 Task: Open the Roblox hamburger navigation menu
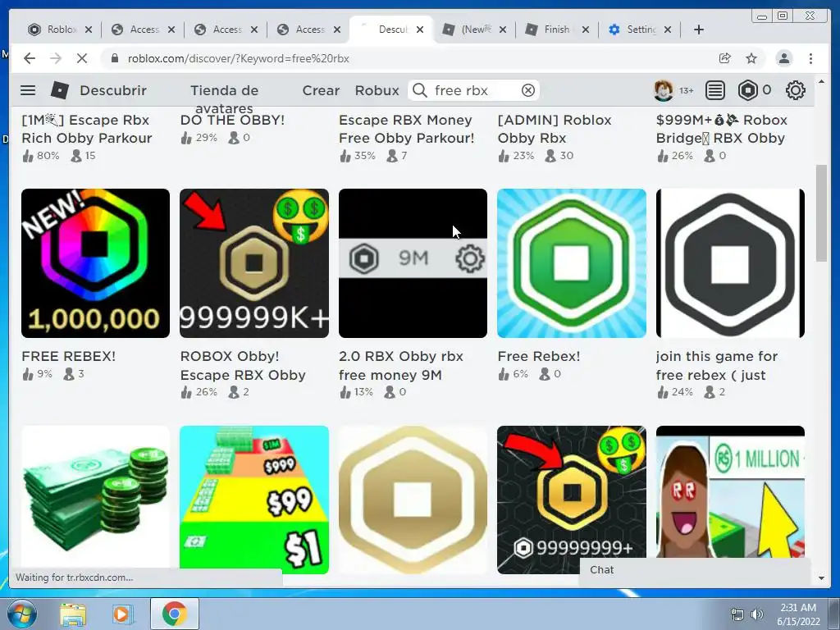(28, 90)
